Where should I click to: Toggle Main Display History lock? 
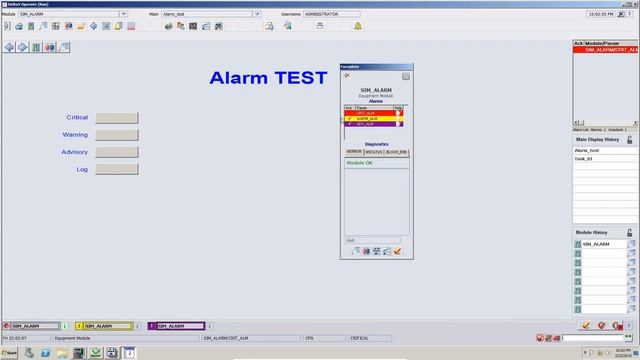point(630,140)
